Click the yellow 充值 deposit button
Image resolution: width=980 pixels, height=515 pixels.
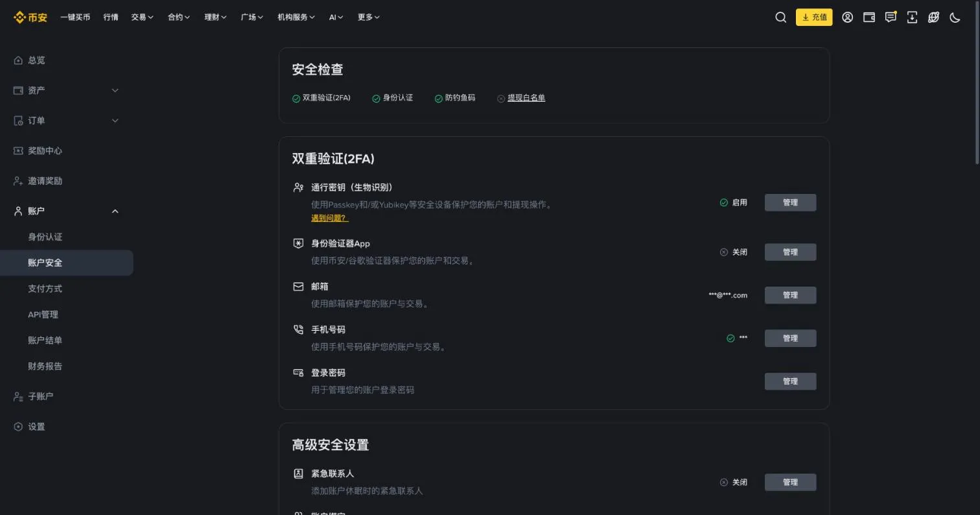point(813,18)
